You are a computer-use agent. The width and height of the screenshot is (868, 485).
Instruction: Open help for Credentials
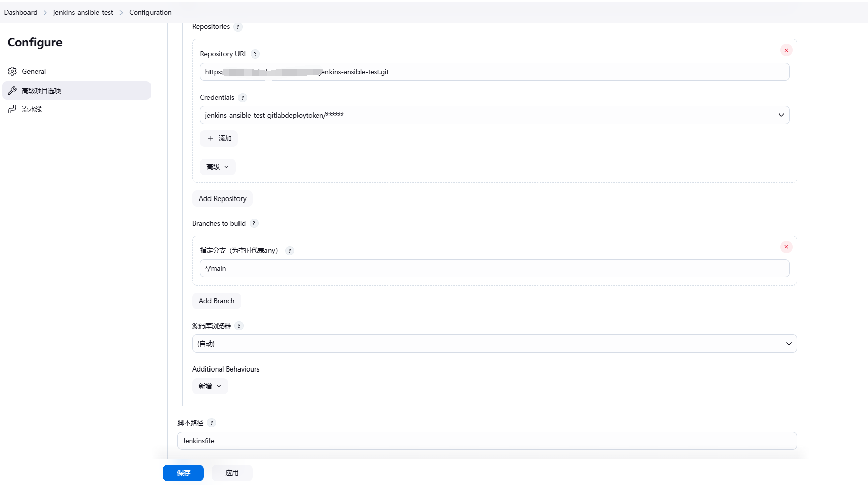(243, 97)
